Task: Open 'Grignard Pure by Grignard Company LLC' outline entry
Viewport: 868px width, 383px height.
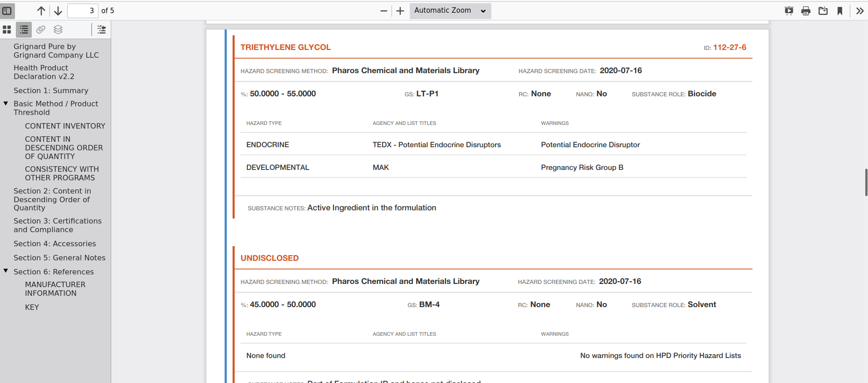Action: pos(56,50)
